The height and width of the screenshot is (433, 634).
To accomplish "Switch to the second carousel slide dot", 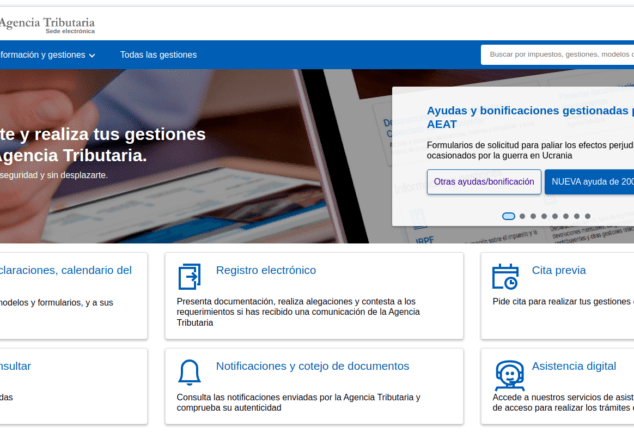I will (522, 216).
